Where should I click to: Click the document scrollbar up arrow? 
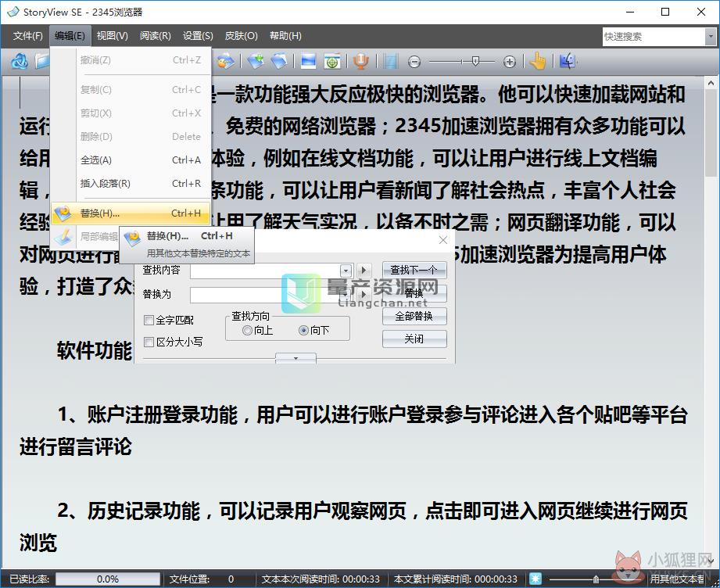711,83
